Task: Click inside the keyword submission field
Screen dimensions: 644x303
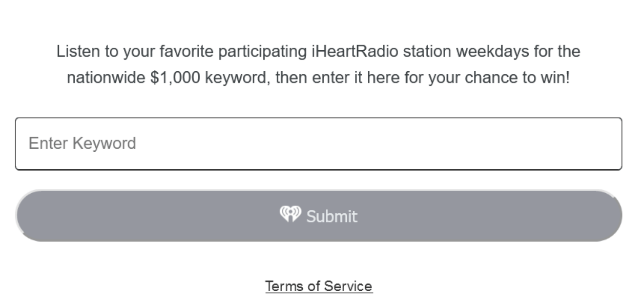Action: point(319,144)
